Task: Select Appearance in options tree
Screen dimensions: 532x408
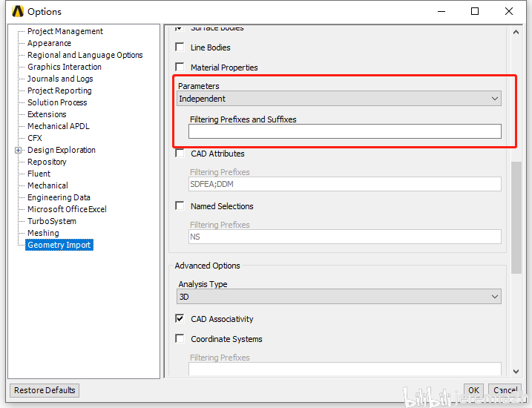Action: click(x=49, y=43)
